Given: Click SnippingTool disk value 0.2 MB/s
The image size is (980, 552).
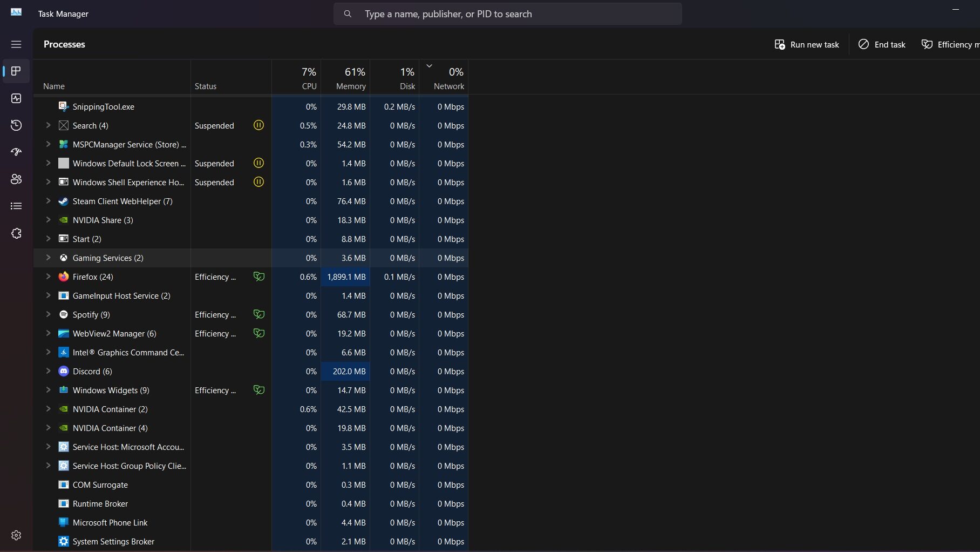Looking at the screenshot, I should click(399, 106).
